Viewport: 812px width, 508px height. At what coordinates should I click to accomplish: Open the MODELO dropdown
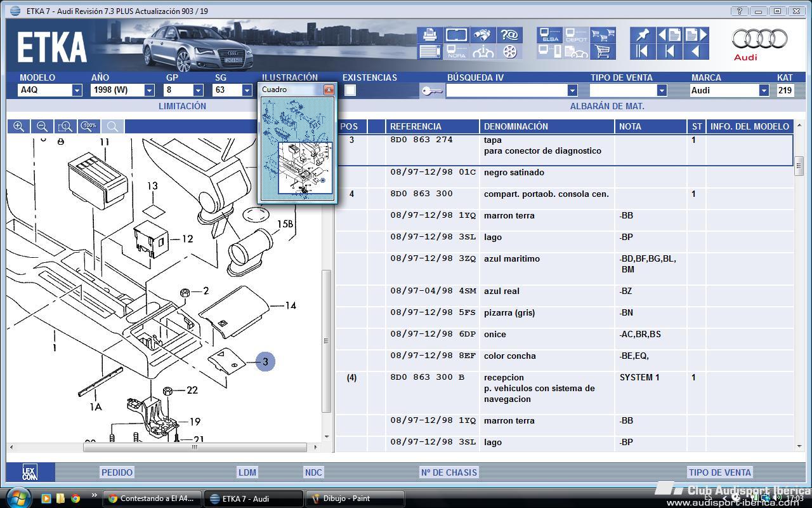[77, 90]
